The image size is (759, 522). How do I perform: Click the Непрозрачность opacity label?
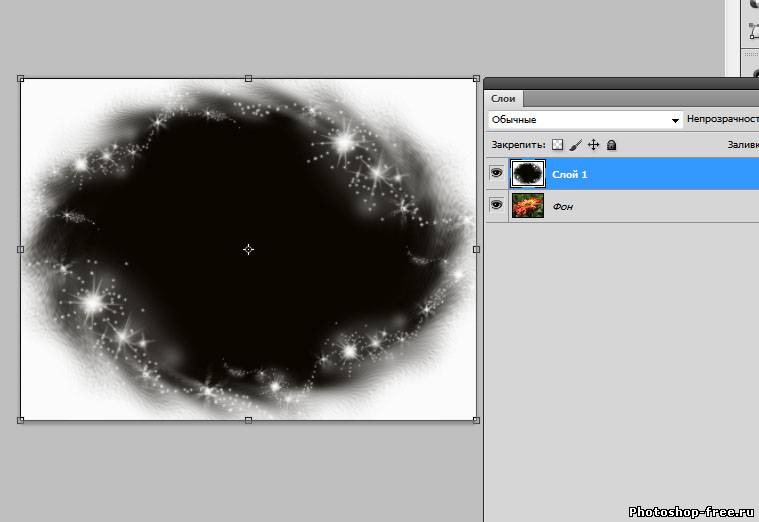tap(722, 119)
